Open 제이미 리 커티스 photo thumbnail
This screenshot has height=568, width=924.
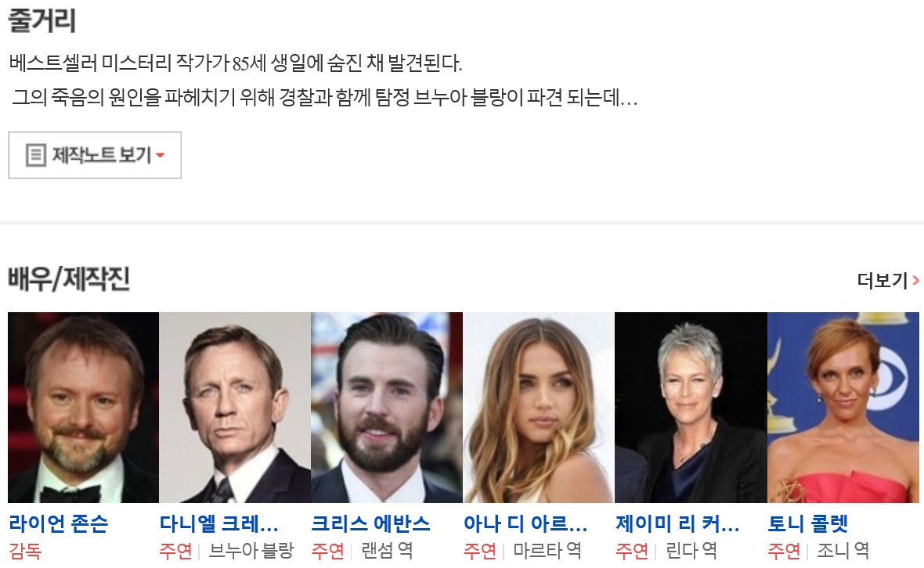pyautogui.click(x=691, y=408)
